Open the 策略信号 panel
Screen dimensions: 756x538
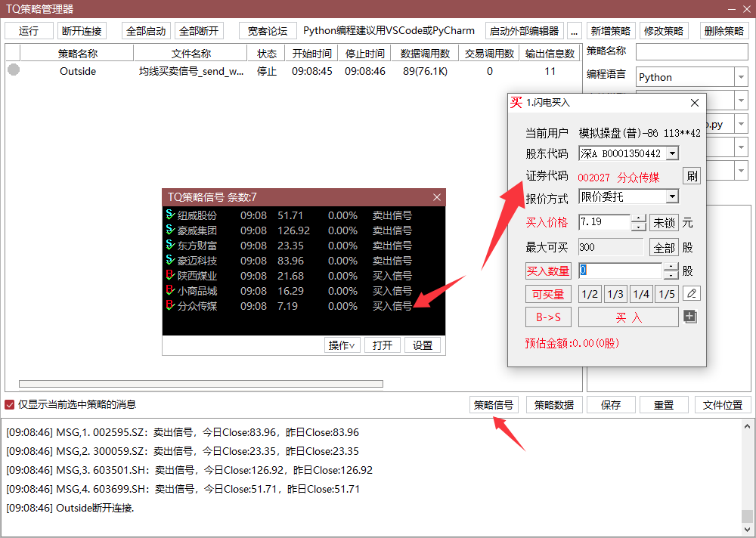494,405
